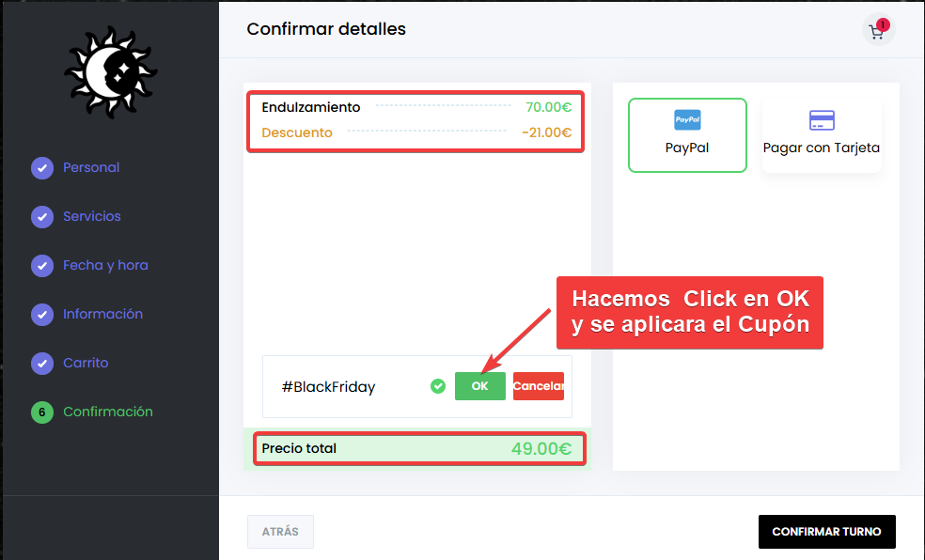The height and width of the screenshot is (560, 925).
Task: Click the Personal step checkmark icon
Action: [x=42, y=168]
